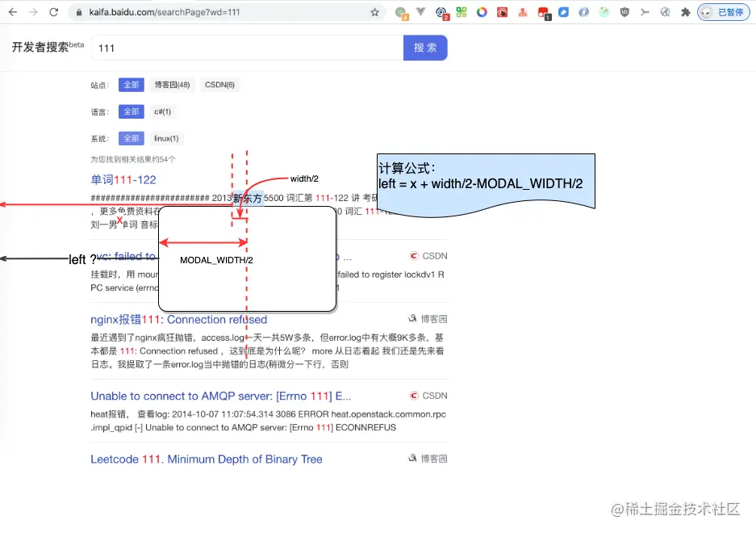Open nginx报错111: Connection refused result
This screenshot has width=756, height=533.
pos(179,320)
